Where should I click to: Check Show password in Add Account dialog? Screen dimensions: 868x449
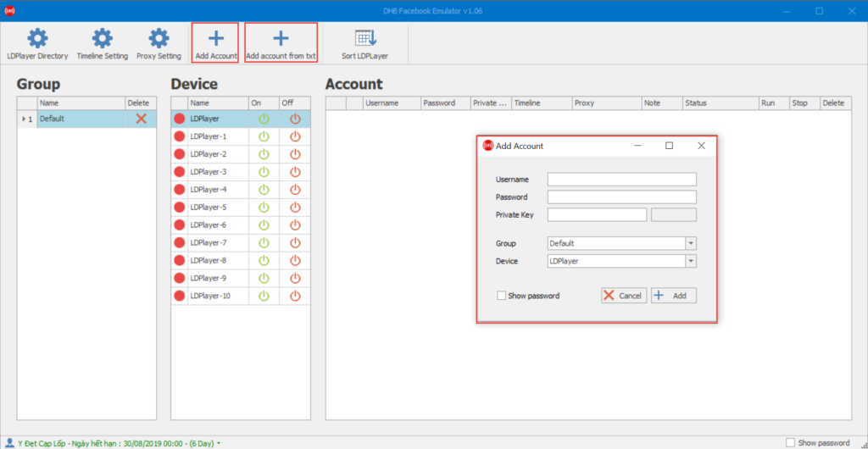coord(502,296)
